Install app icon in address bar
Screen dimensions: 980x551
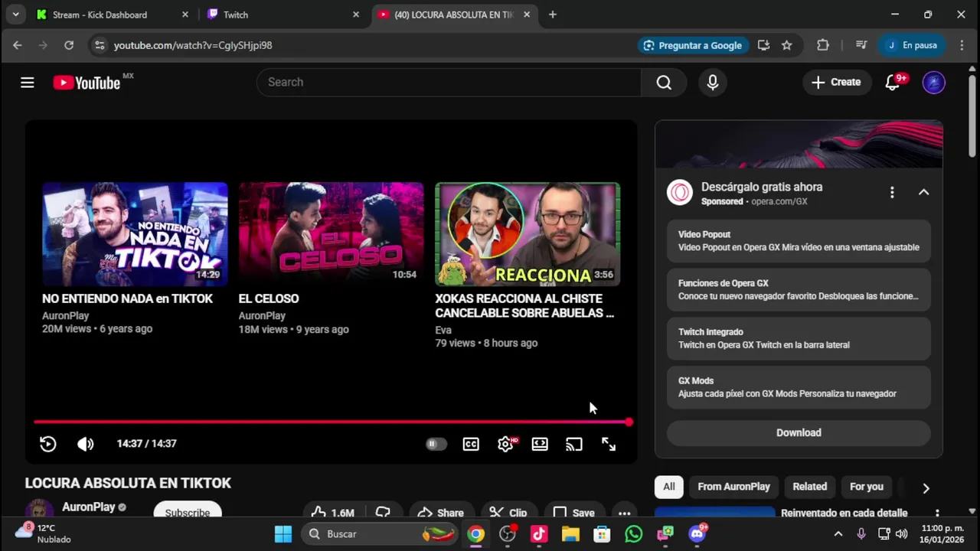tap(763, 45)
